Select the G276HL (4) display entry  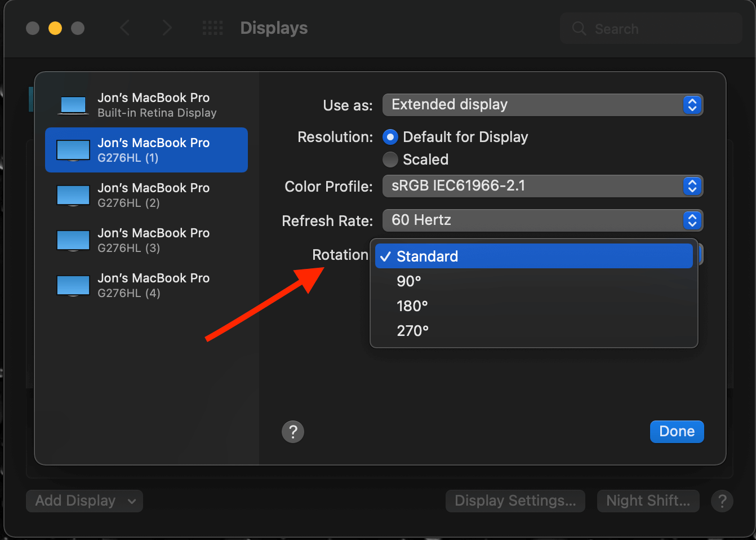(x=146, y=285)
